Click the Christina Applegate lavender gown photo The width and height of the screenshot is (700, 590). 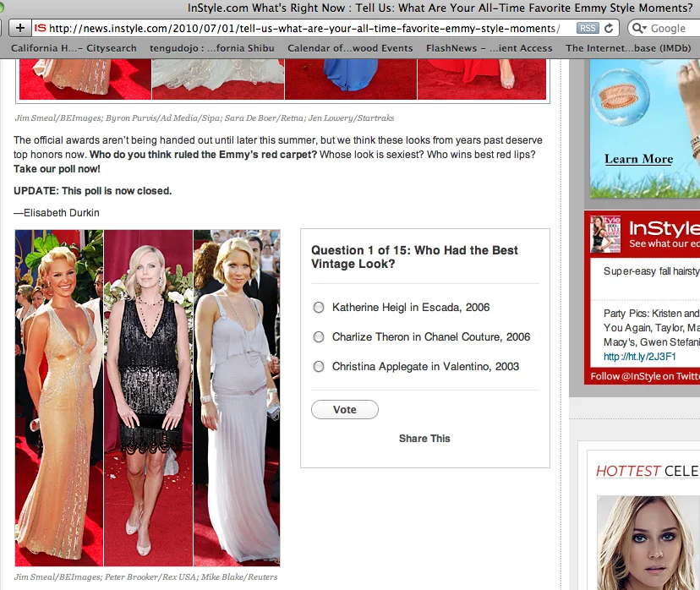237,398
